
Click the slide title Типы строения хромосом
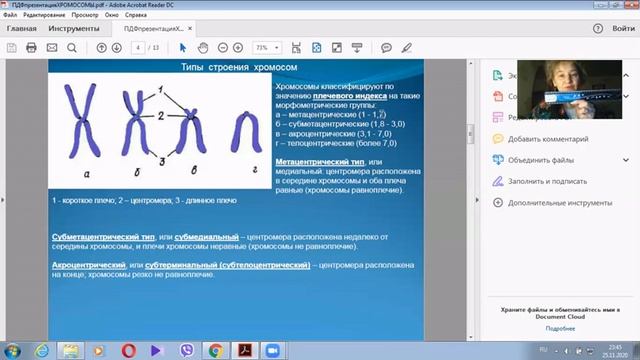coord(239,67)
